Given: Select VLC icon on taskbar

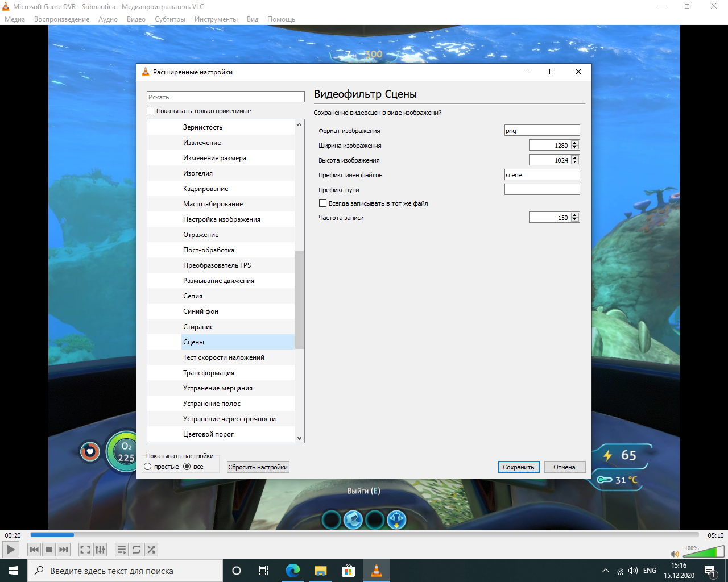Looking at the screenshot, I should point(376,571).
